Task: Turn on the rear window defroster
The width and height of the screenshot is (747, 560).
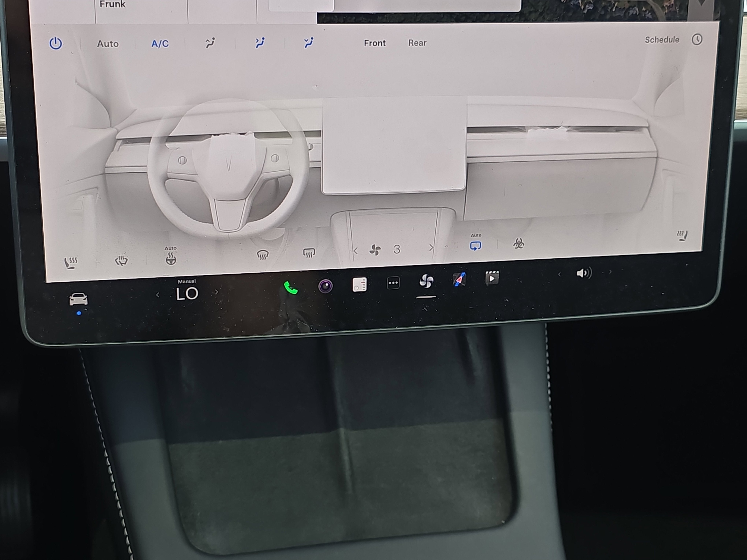Action: pos(309,253)
